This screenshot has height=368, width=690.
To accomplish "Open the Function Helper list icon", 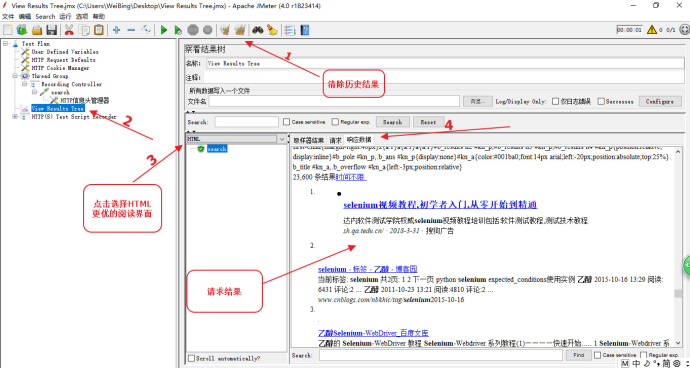I will pyautogui.click(x=290, y=30).
